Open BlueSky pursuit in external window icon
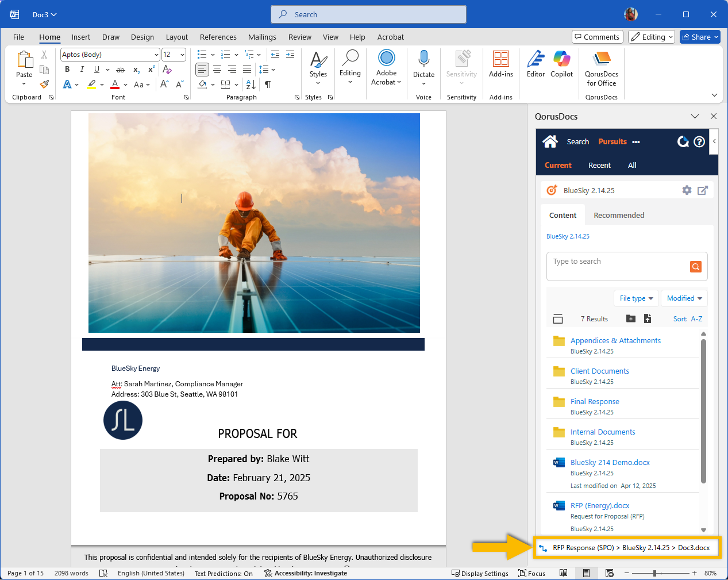The height and width of the screenshot is (580, 728). [x=702, y=190]
